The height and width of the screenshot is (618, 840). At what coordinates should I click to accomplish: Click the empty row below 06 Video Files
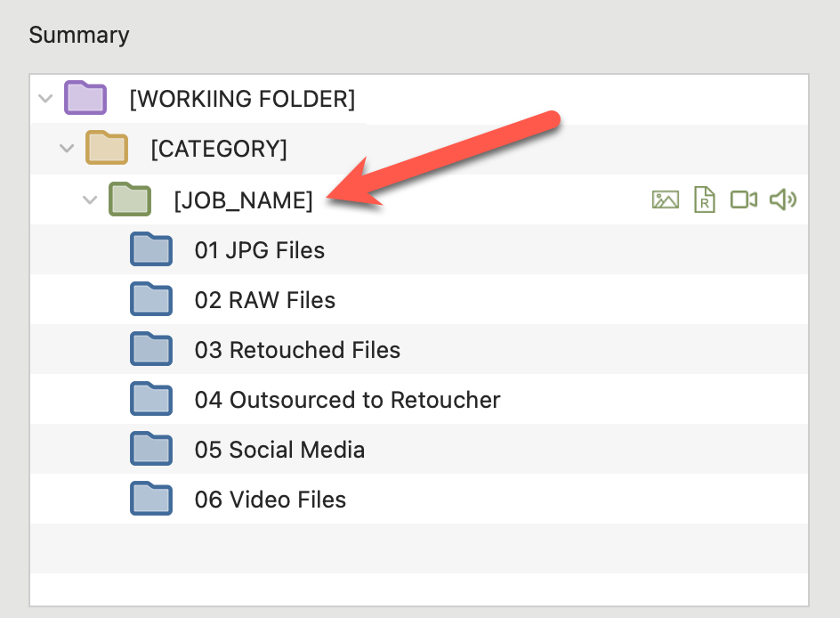click(418, 548)
